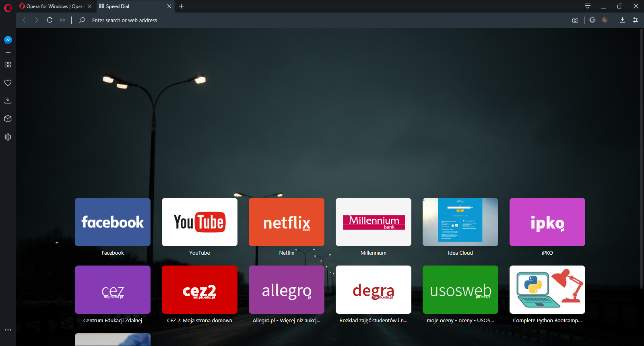The image size is (644, 346).
Task: Click 'moje oceny - oceny - USOS...' label
Action: point(460,321)
